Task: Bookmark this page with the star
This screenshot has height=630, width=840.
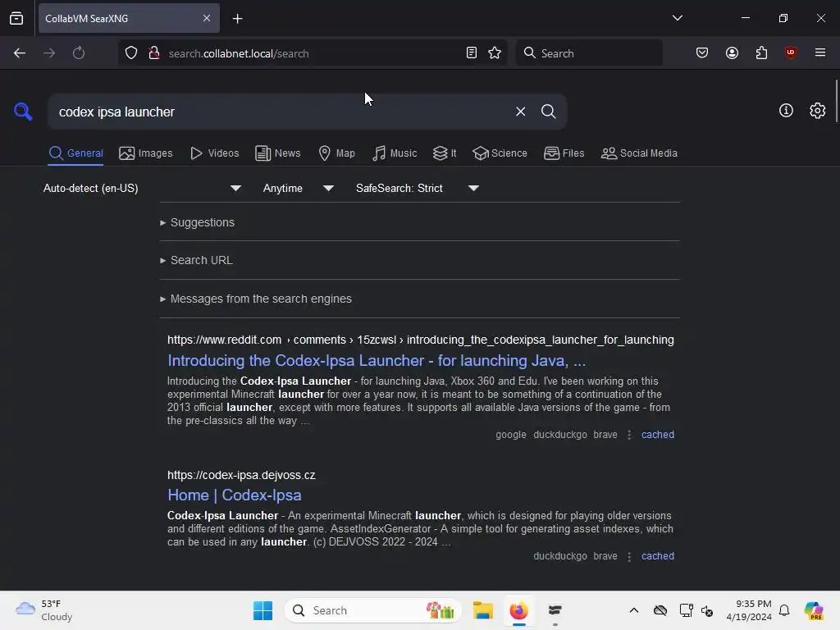Action: click(x=495, y=53)
